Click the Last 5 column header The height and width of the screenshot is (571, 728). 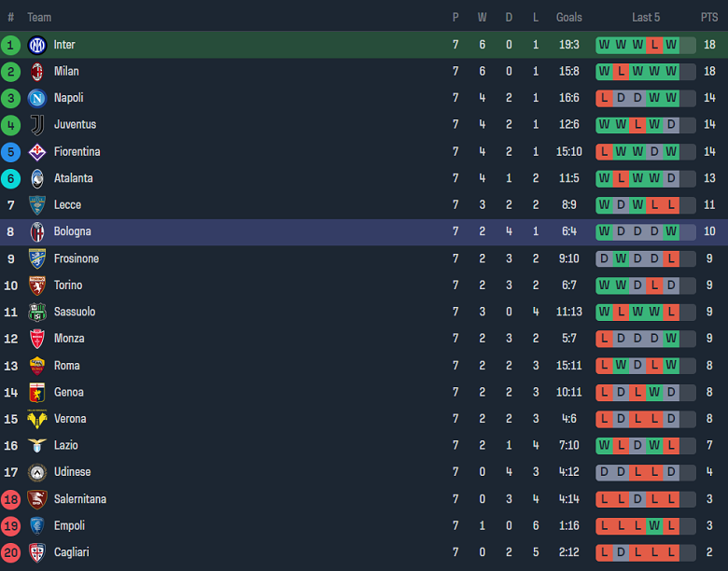point(646,17)
